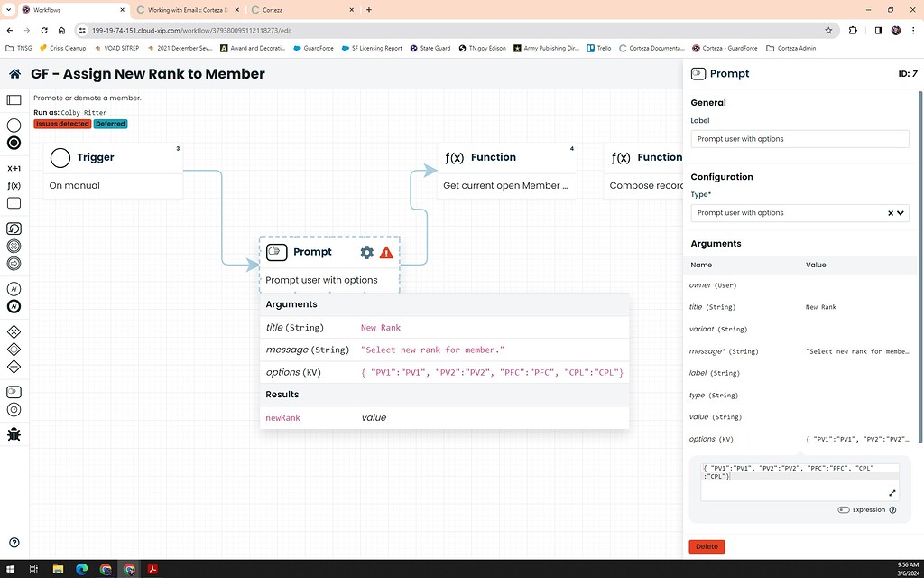Screen dimensions: 924x578
Task: Select the Get current open Member function node
Action: [x=507, y=171]
